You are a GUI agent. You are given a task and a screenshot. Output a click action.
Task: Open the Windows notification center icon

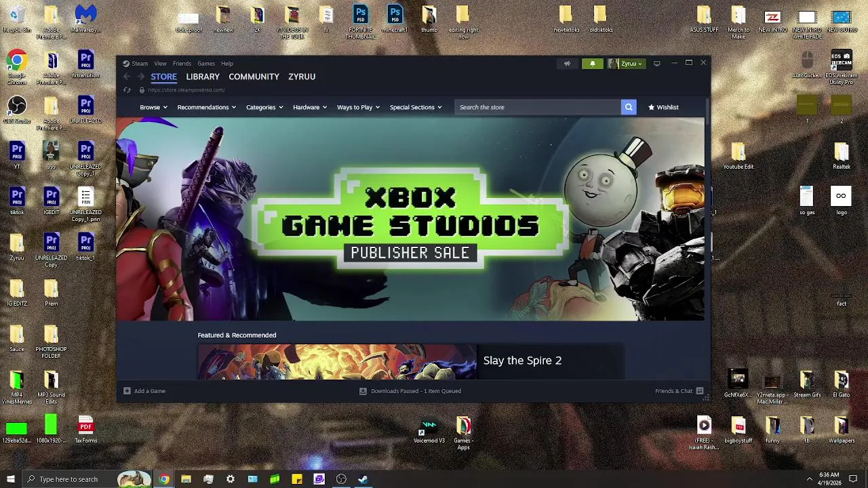point(853,479)
